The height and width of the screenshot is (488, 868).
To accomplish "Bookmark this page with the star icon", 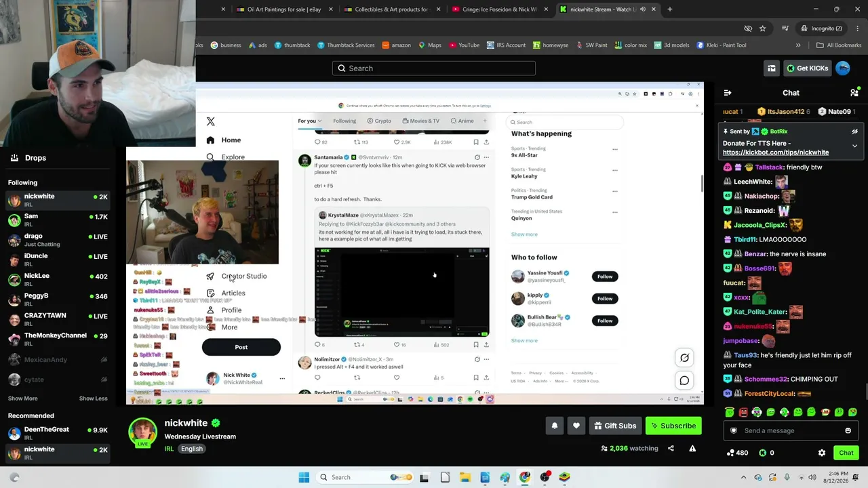I will point(763,28).
